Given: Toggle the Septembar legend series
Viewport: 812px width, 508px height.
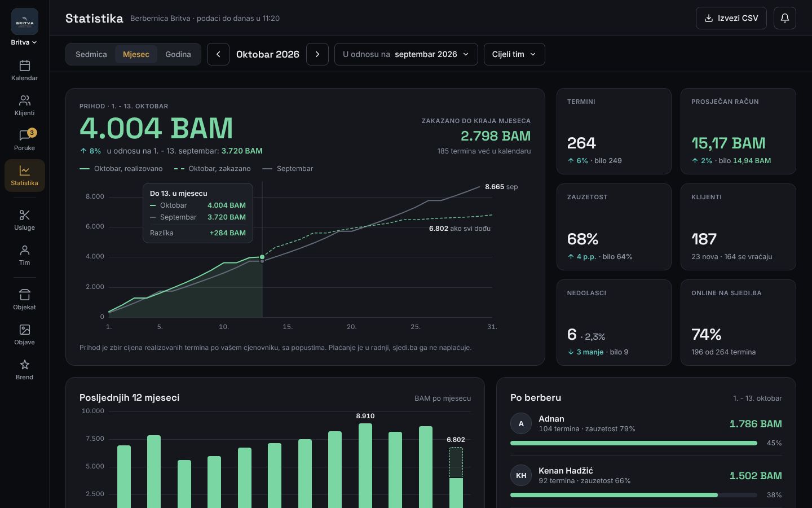Looking at the screenshot, I should (x=288, y=169).
